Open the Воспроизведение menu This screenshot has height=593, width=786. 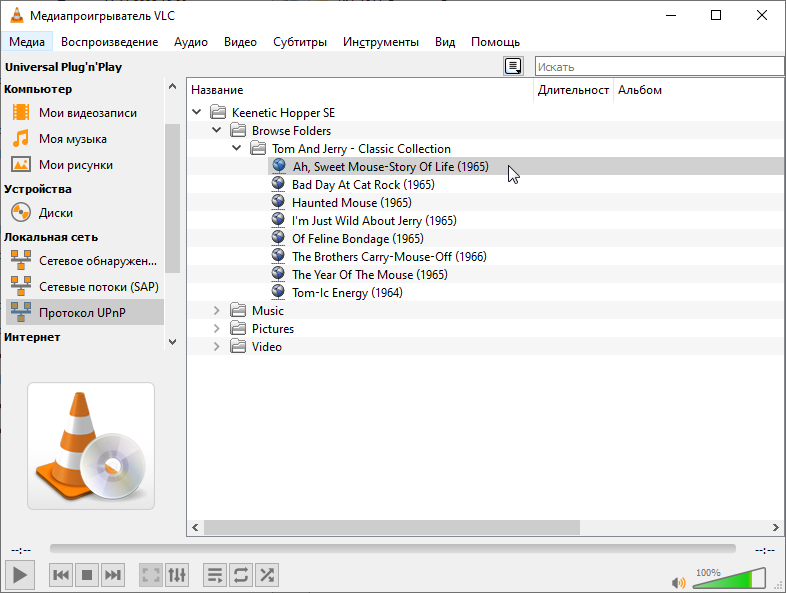click(109, 42)
